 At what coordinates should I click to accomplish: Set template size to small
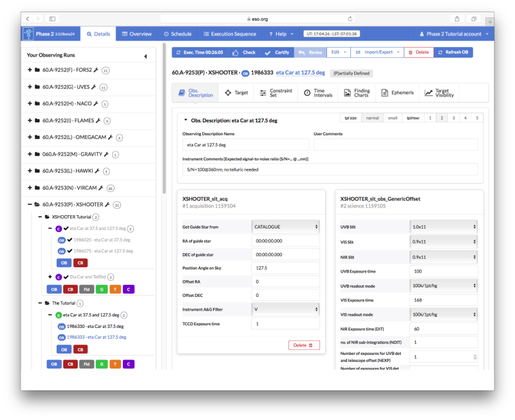(392, 118)
